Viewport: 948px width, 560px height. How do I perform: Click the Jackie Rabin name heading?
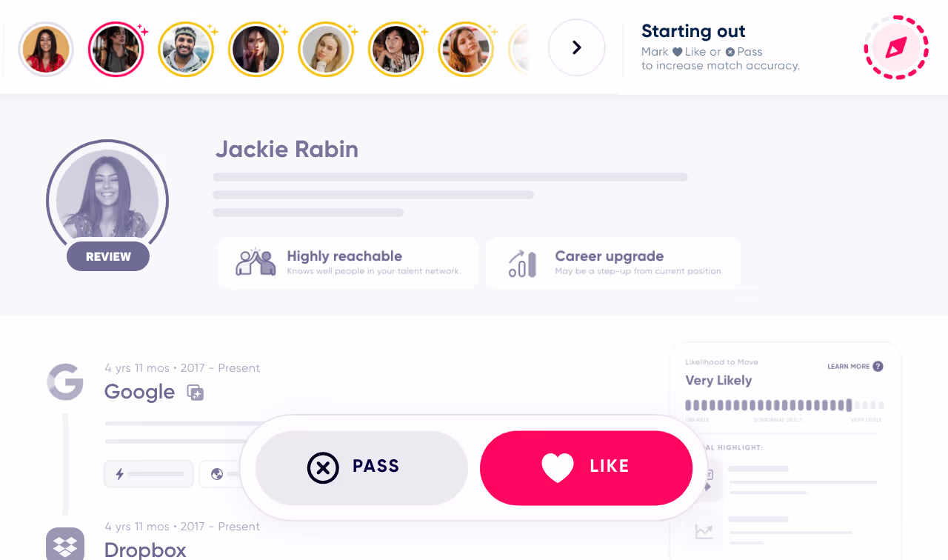pyautogui.click(x=287, y=149)
